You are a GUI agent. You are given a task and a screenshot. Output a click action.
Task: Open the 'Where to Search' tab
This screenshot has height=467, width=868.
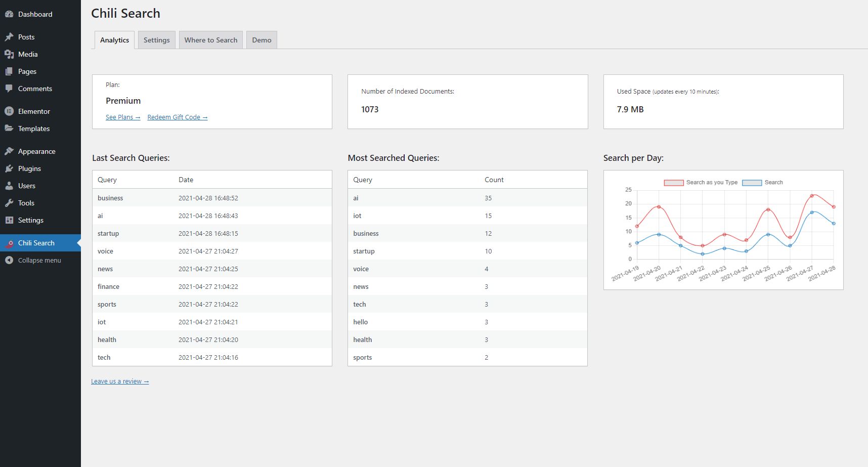click(210, 40)
